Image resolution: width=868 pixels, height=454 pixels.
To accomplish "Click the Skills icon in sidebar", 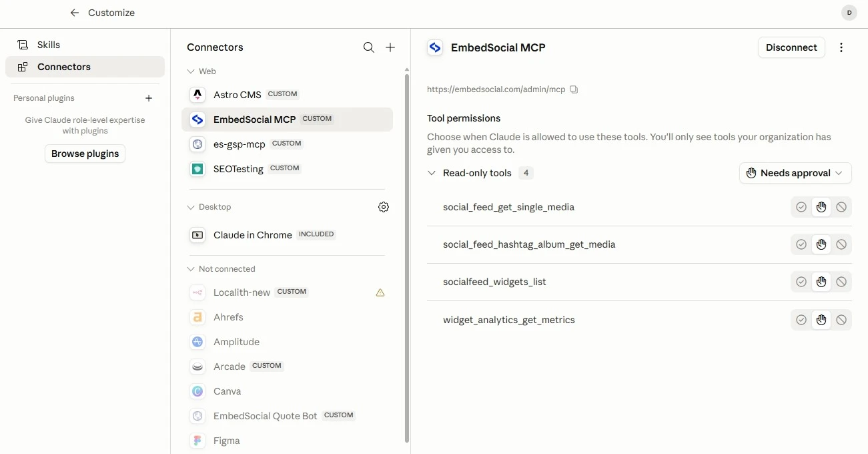I will tap(23, 45).
